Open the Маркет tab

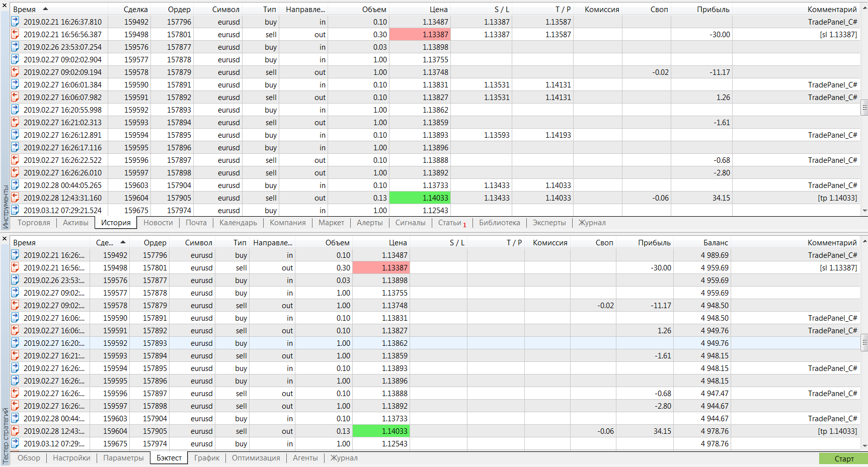coord(331,223)
